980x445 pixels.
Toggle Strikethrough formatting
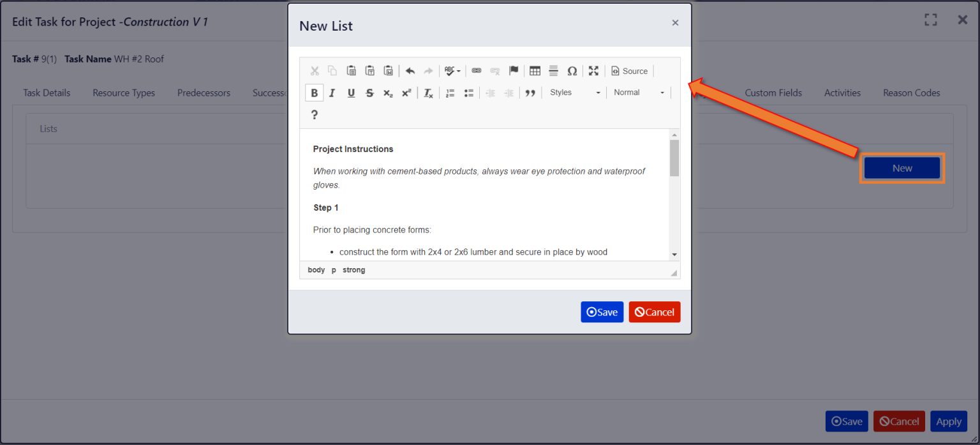(369, 93)
